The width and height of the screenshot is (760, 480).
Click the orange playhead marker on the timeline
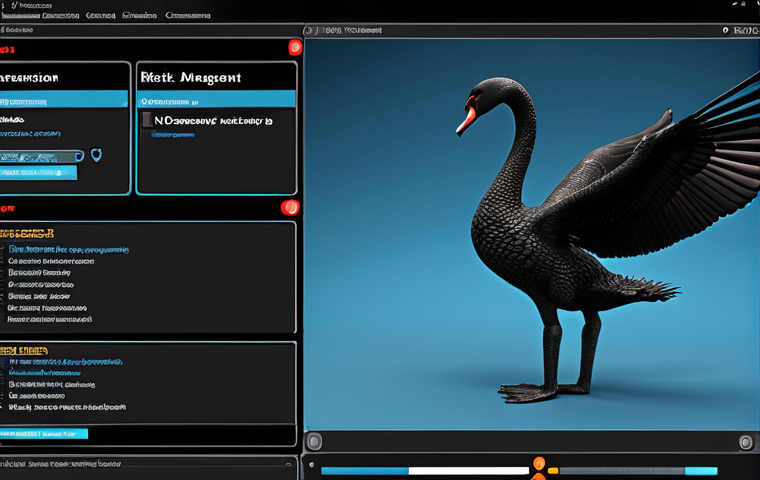click(539, 464)
